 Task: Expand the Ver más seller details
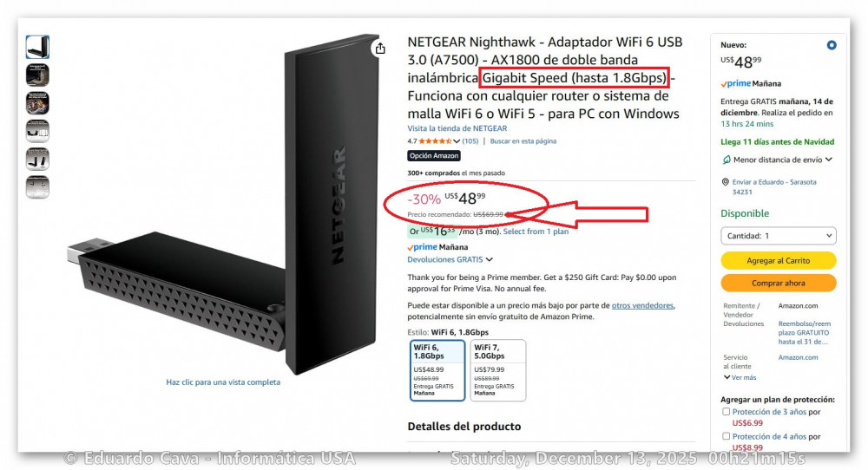click(x=740, y=377)
